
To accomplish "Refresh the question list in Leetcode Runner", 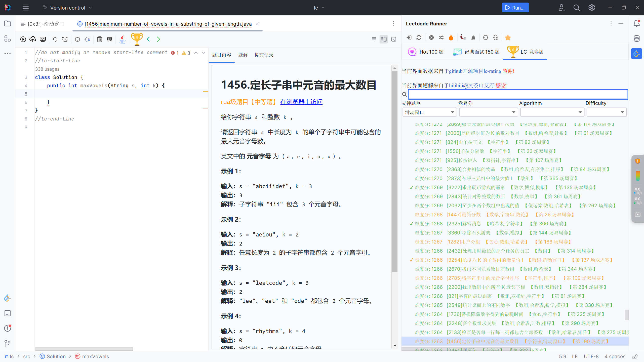I will 419,37.
